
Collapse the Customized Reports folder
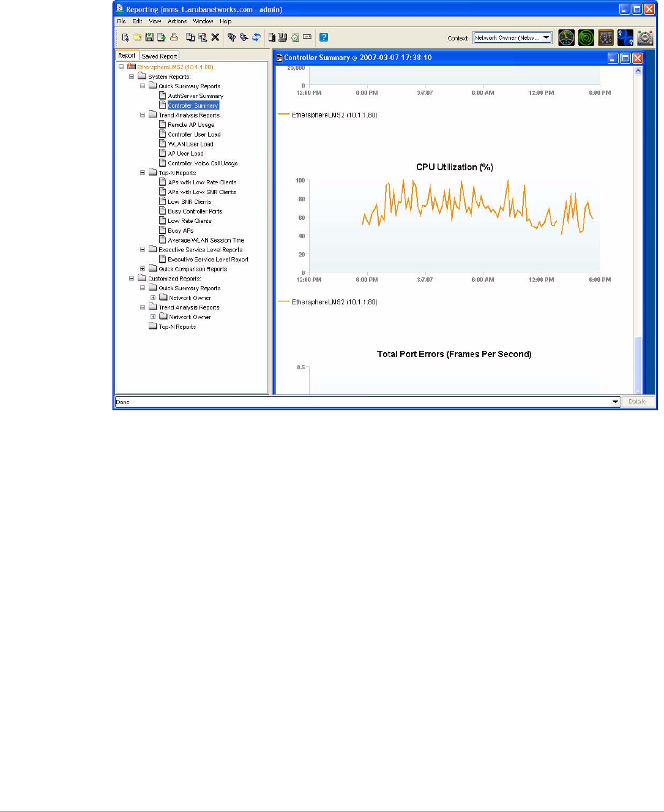[x=132, y=278]
